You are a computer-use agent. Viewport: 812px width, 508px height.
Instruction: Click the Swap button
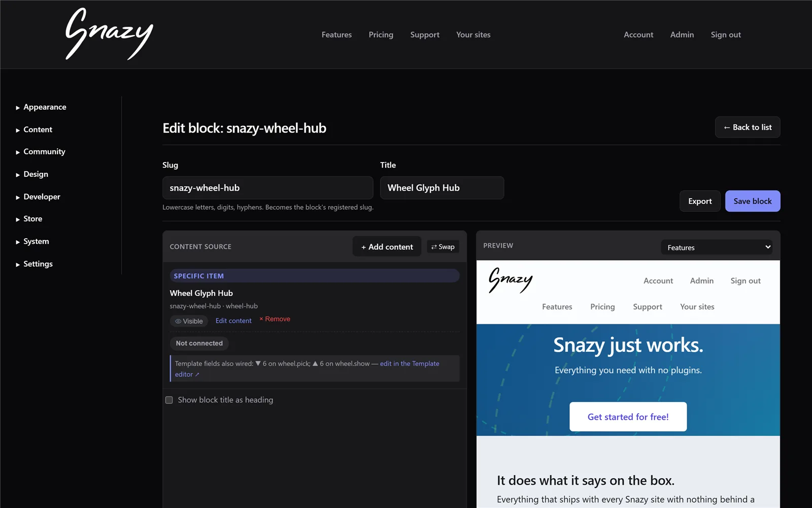tap(443, 247)
